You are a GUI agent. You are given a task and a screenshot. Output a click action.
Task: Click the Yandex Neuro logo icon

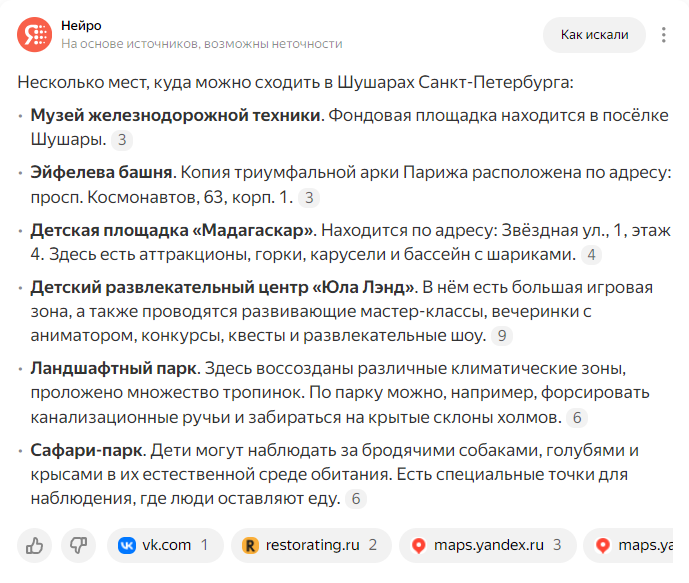tap(34, 35)
